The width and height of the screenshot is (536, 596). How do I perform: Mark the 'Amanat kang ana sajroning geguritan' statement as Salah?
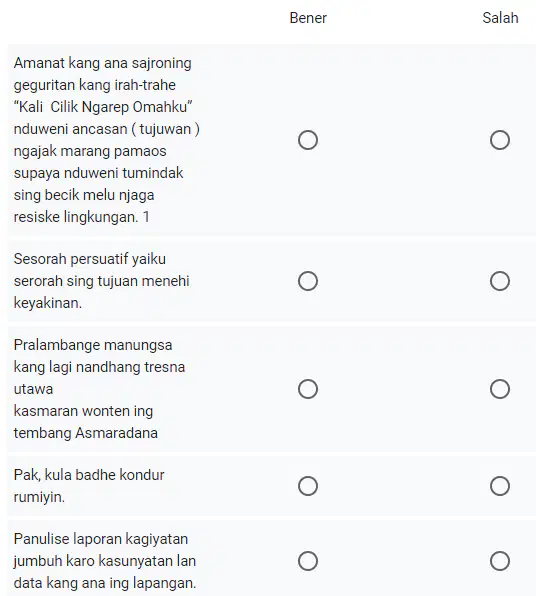pyautogui.click(x=500, y=140)
